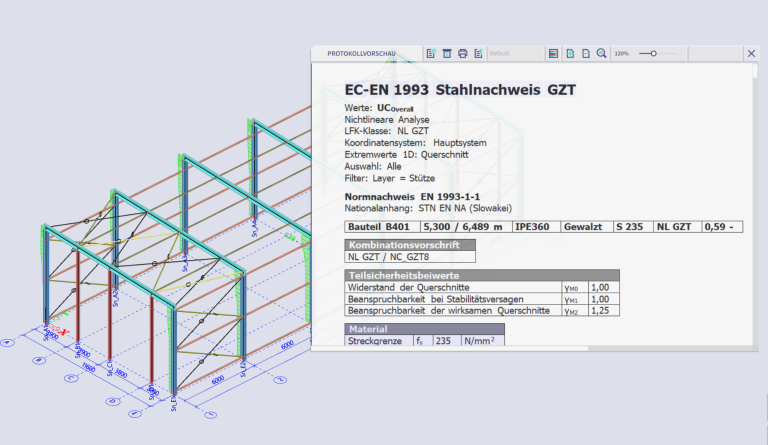Click the zoom slider handle
This screenshot has height=445, width=768.
653,53
